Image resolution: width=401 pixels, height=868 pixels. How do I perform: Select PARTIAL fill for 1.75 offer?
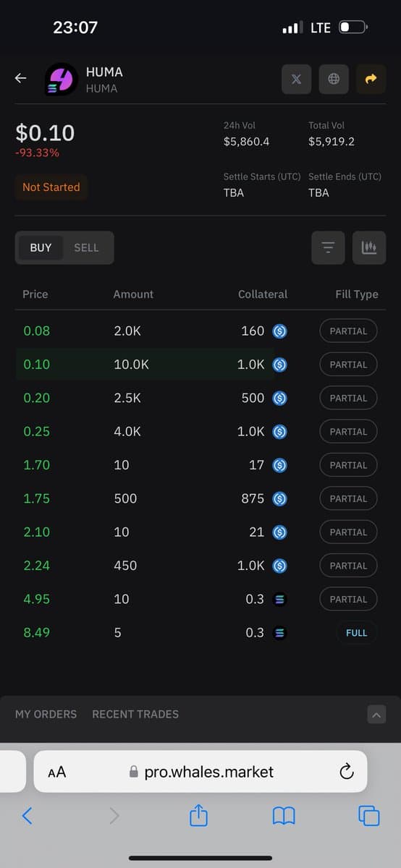coord(348,498)
